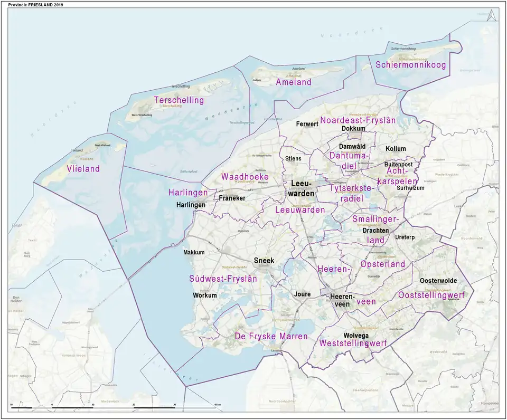Click the north arrow compass icon
Viewport: 507px width, 420px height.
click(x=492, y=16)
